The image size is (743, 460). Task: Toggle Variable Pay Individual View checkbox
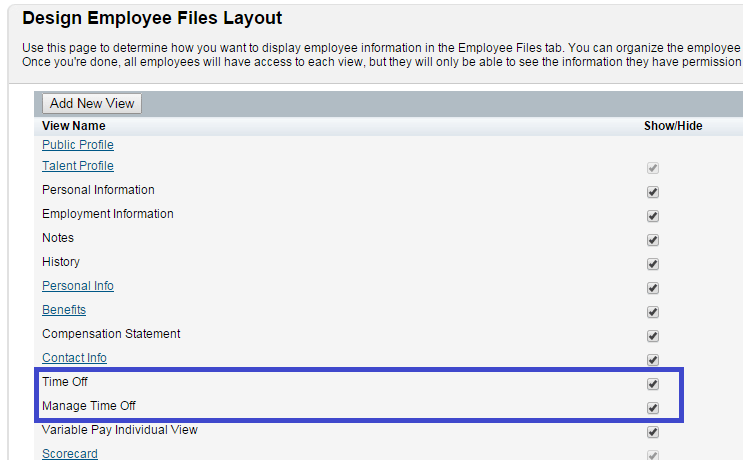point(653,432)
